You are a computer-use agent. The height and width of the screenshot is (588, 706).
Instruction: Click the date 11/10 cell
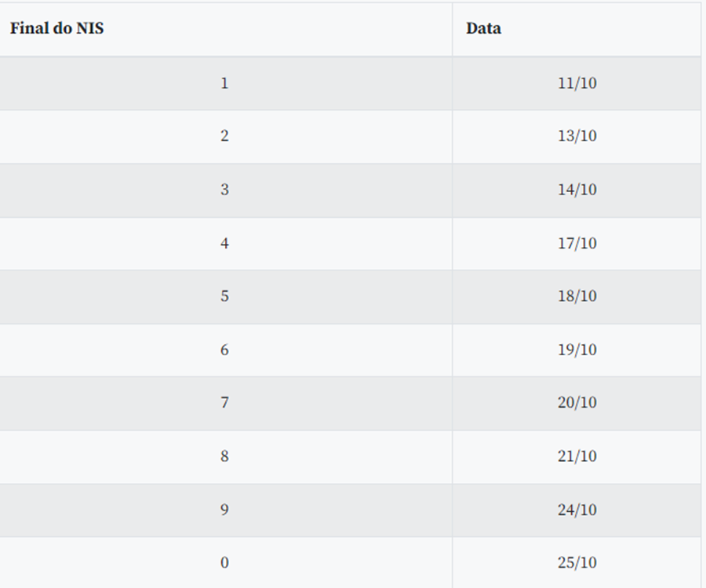[x=577, y=83]
